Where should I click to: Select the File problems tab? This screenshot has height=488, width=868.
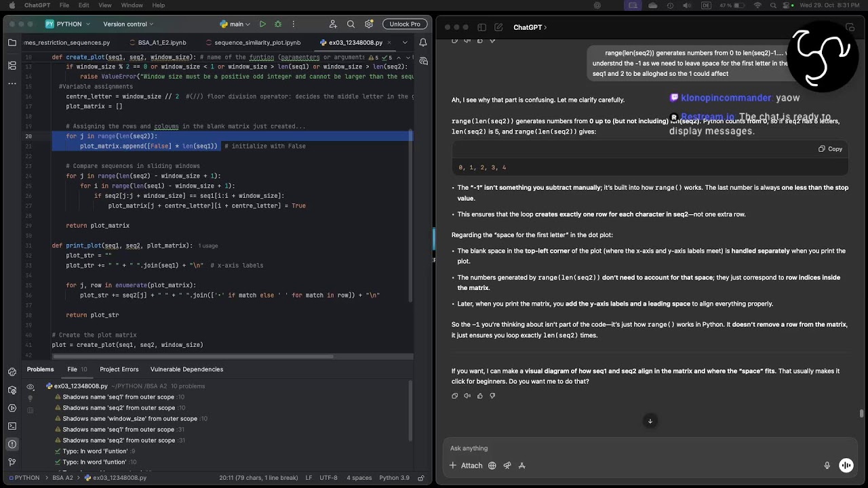coord(77,369)
